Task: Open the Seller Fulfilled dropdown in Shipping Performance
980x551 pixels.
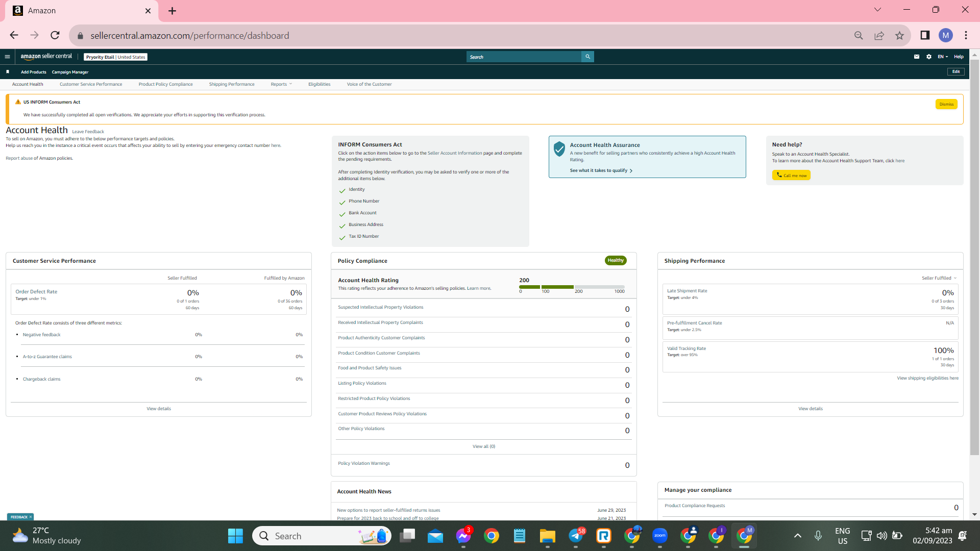Action: 939,278
